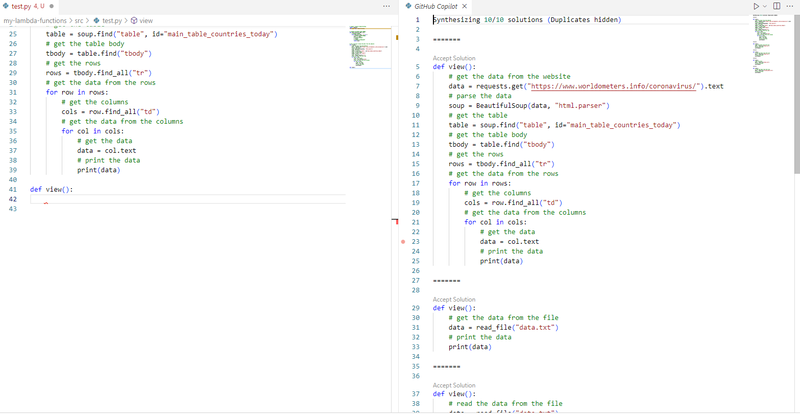The image size is (800, 414).
Task: Click 'print(data)' on Copilot line 33
Action: coord(470,347)
